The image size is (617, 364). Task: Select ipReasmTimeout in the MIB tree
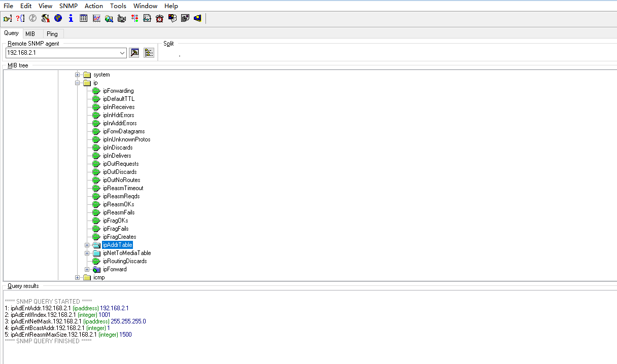(x=123, y=188)
